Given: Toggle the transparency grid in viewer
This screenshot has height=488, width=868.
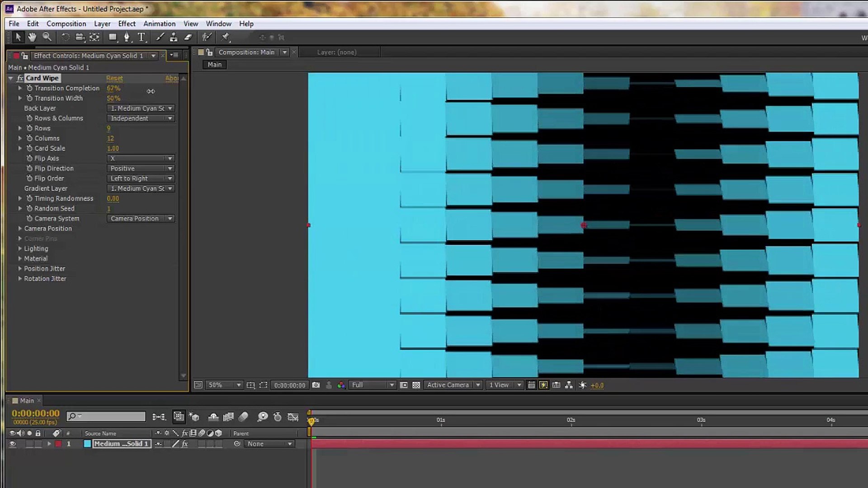Looking at the screenshot, I should (416, 385).
